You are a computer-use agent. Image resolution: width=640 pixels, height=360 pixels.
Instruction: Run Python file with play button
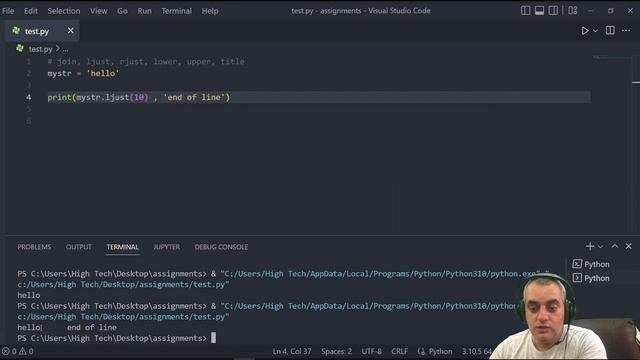tap(584, 31)
